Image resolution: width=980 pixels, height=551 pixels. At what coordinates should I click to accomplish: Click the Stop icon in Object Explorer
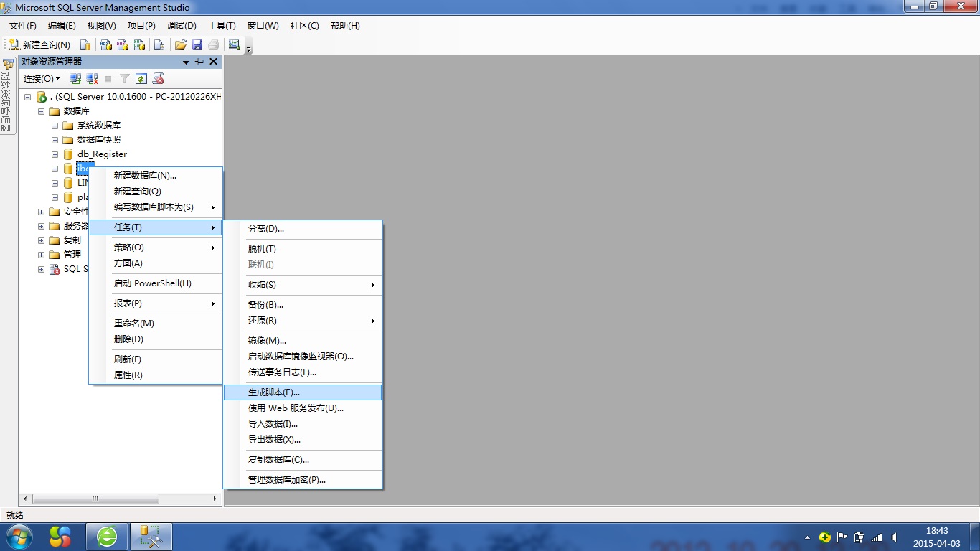(x=108, y=78)
